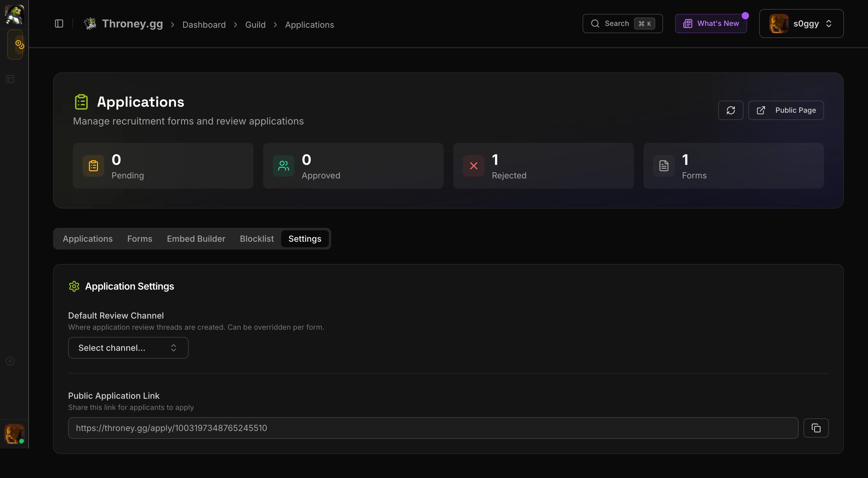Image resolution: width=868 pixels, height=478 pixels.
Task: Click the up-down chevron beside s0ggy
Action: (829, 24)
